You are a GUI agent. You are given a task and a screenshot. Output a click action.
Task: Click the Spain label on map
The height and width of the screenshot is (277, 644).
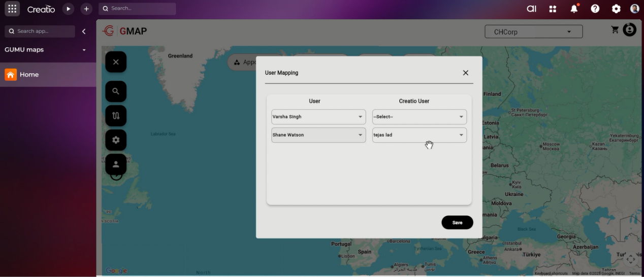(x=365, y=252)
